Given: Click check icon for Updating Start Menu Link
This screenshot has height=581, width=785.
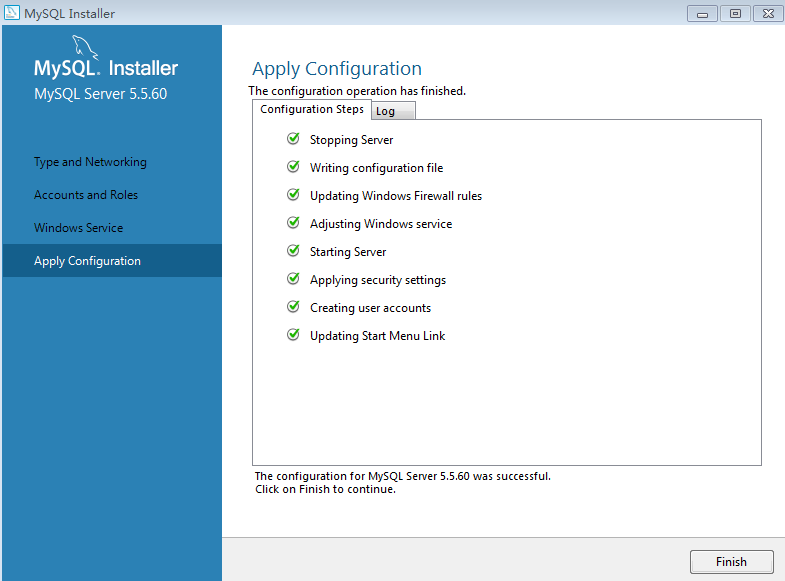Looking at the screenshot, I should 293,335.
